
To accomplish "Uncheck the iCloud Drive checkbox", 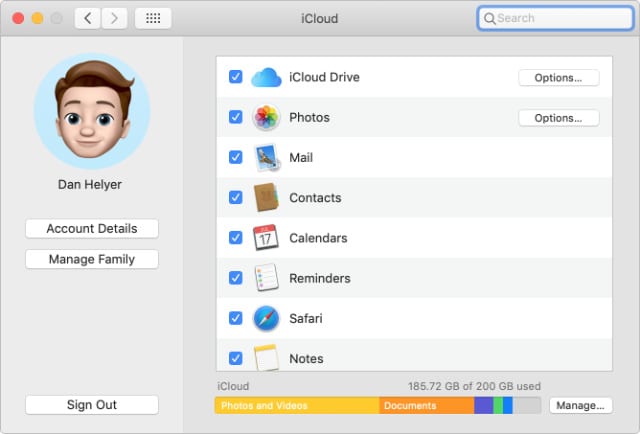I will [236, 77].
